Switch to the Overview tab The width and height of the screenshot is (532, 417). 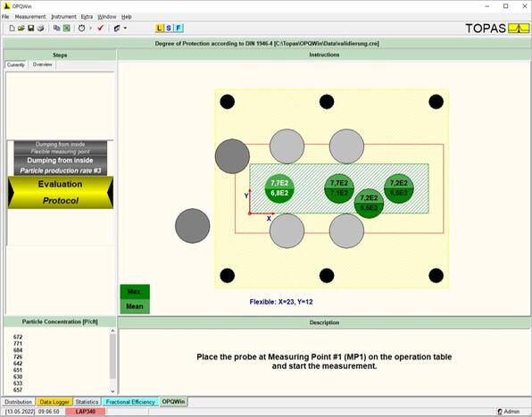43,64
